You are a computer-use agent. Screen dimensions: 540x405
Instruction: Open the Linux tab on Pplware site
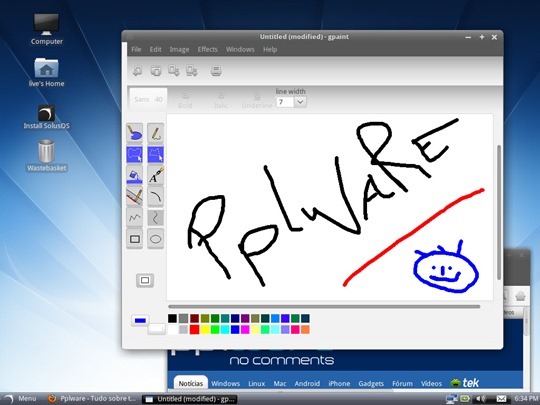[x=257, y=383]
